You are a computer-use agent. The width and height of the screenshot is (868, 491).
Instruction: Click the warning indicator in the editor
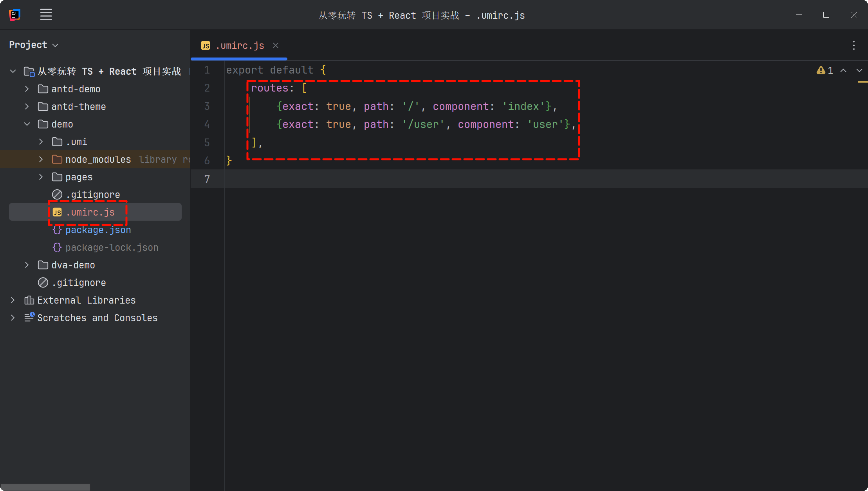tap(825, 70)
